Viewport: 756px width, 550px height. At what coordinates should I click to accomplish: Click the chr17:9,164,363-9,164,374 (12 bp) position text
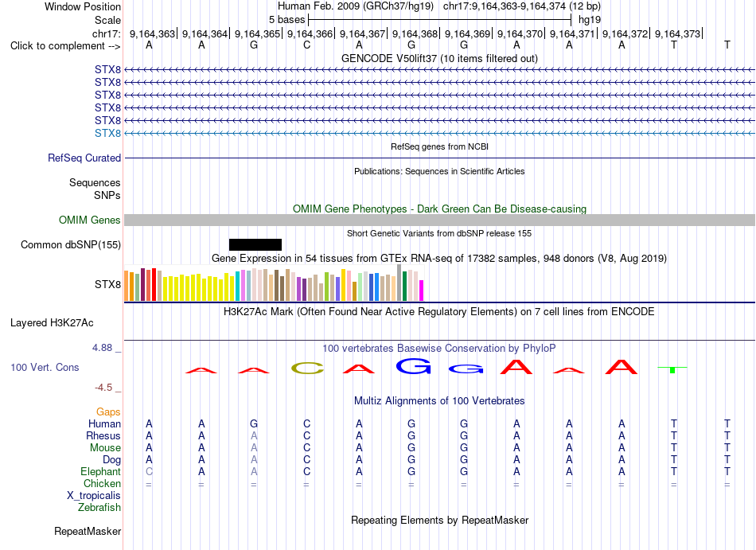click(522, 6)
